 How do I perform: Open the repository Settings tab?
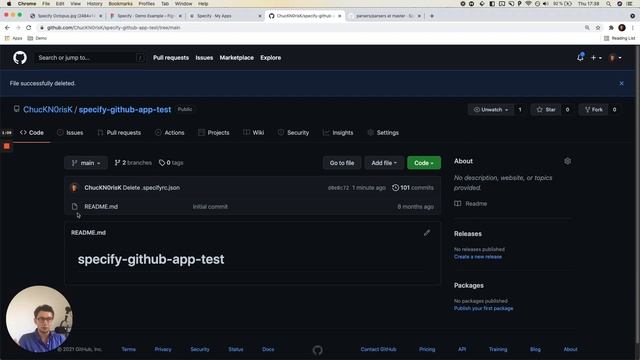(x=383, y=133)
